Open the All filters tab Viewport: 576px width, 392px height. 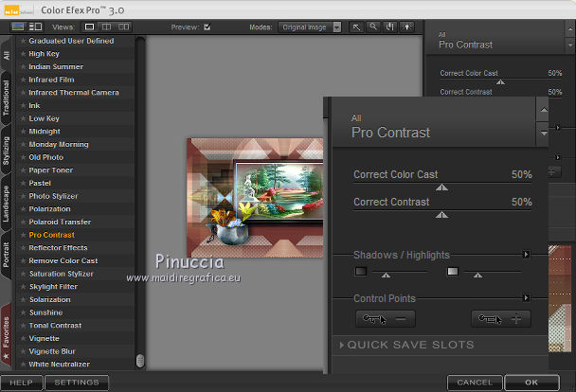[7, 54]
